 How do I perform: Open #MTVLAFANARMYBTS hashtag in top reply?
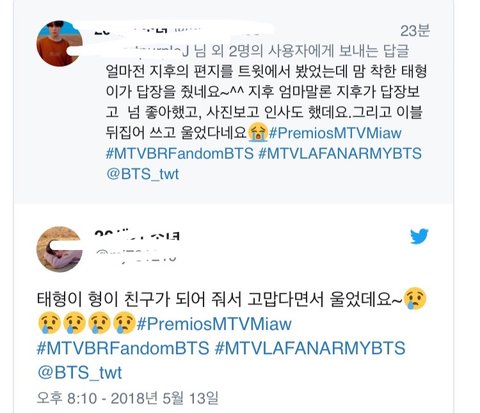click(x=340, y=154)
